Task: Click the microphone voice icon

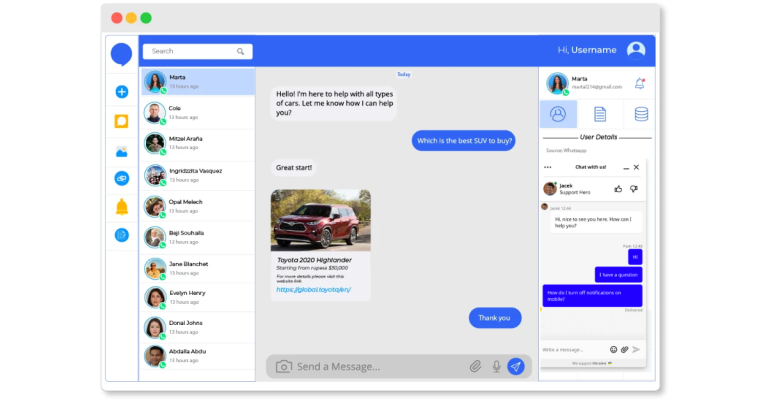Action: tap(496, 366)
